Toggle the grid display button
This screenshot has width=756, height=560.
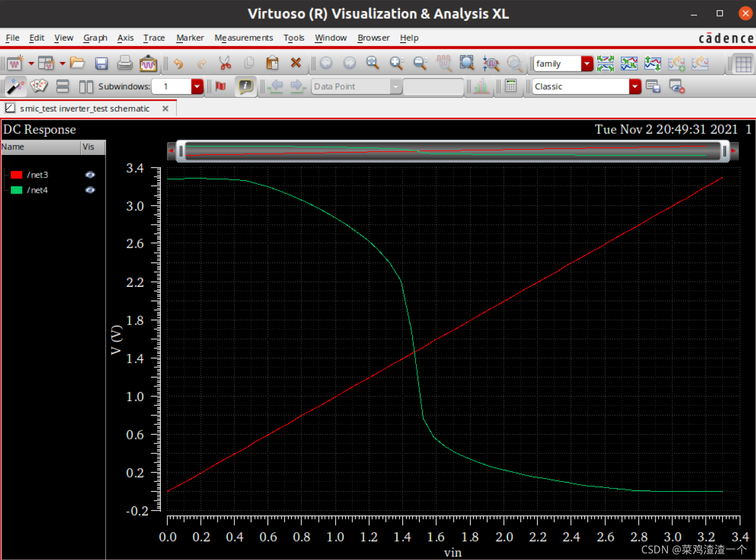tap(743, 64)
